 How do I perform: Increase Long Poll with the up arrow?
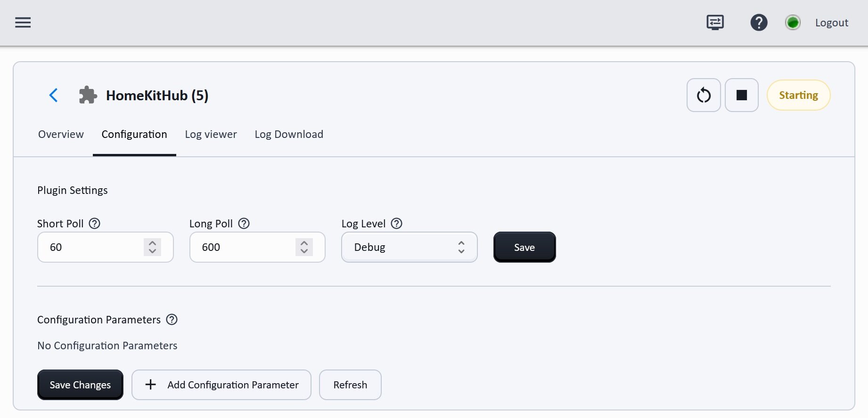(304, 243)
